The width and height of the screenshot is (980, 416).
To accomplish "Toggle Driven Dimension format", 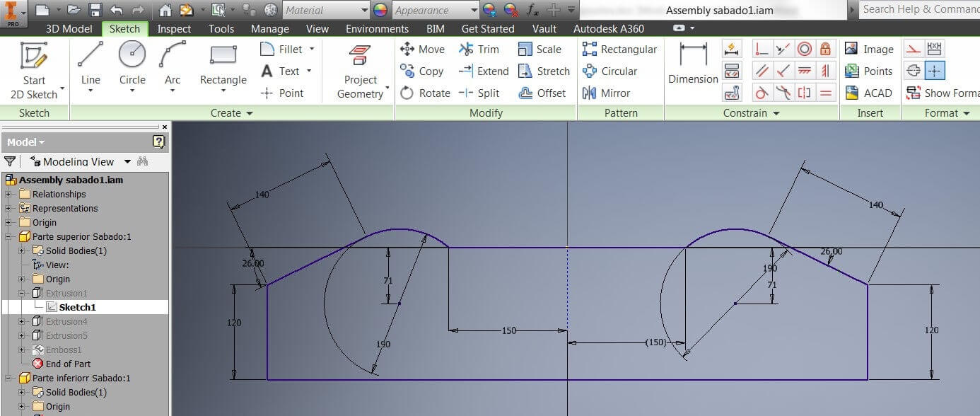I will (935, 49).
